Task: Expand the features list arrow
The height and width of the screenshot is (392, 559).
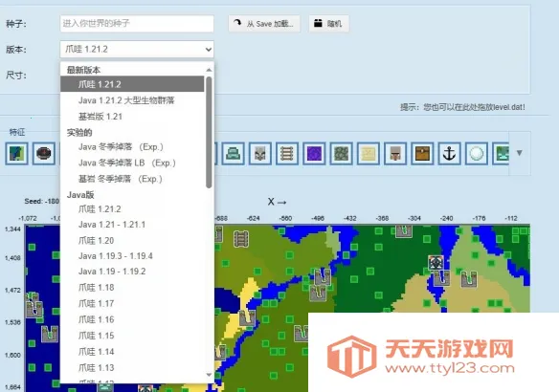Action: coord(520,153)
